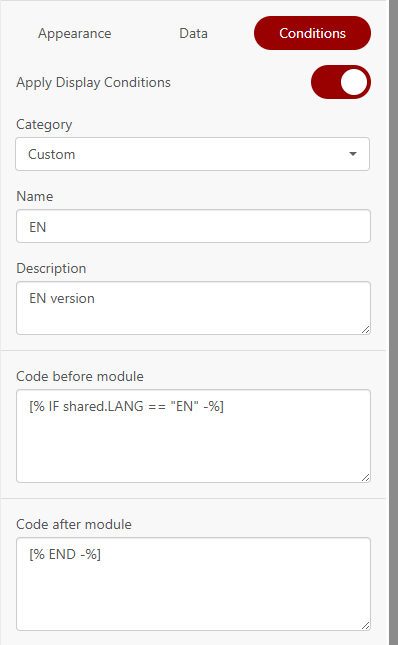
Task: Click the Apply Display Conditions label
Action: [93, 82]
